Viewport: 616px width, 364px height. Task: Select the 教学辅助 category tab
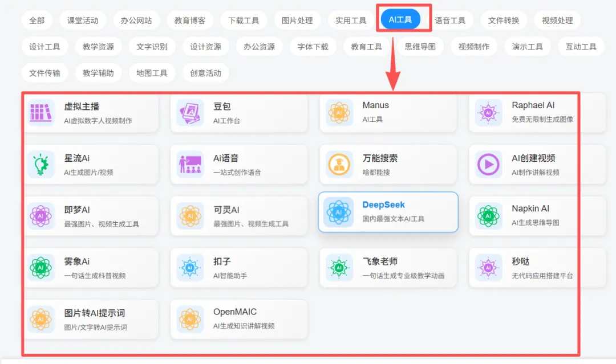click(x=98, y=73)
